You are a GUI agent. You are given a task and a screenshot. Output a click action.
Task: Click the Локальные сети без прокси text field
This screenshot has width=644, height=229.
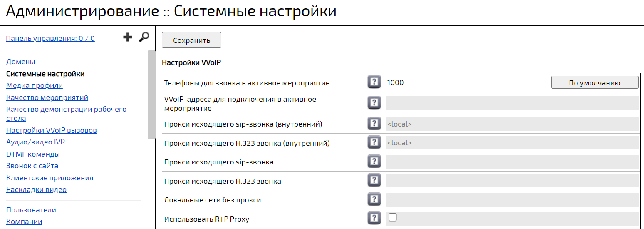click(x=512, y=200)
